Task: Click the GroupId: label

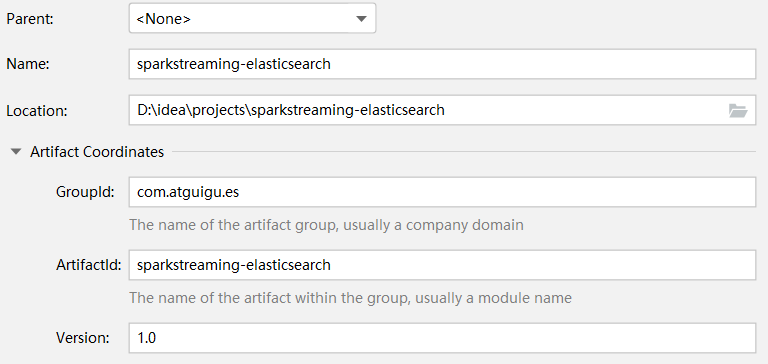Action: (x=85, y=192)
